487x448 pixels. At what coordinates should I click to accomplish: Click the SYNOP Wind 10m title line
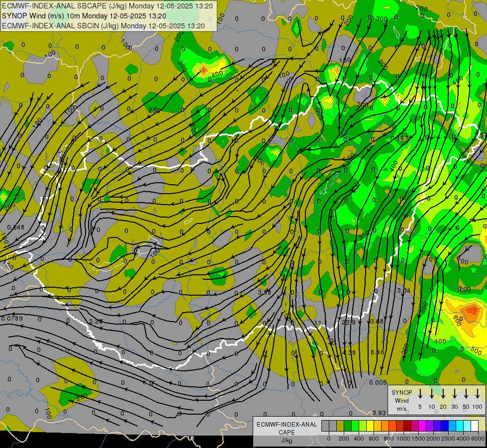pos(84,16)
